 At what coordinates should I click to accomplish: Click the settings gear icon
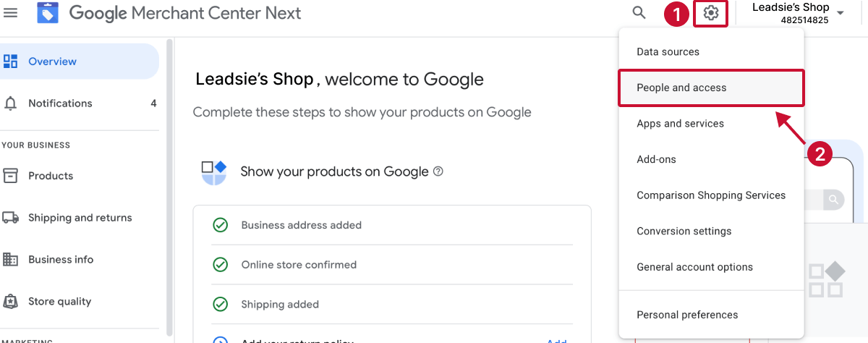tap(711, 13)
